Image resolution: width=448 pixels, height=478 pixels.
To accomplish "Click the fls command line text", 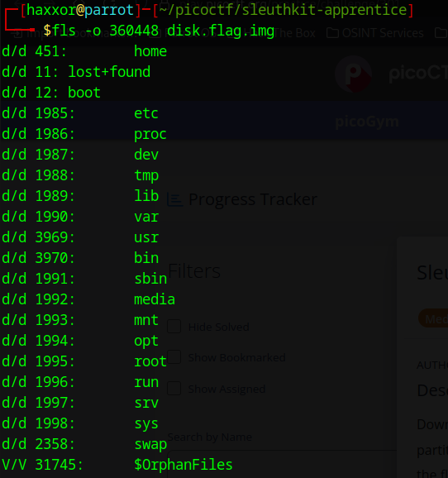I will tap(159, 31).
